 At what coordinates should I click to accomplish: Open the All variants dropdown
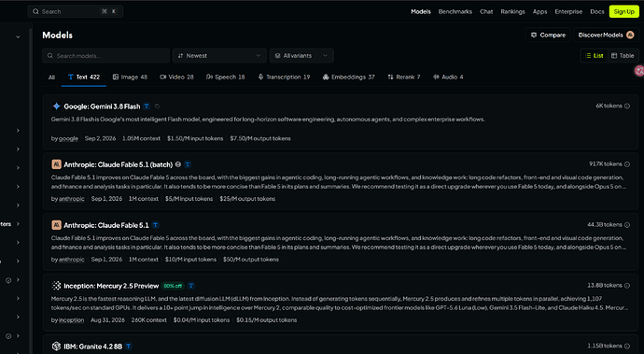[x=301, y=55]
